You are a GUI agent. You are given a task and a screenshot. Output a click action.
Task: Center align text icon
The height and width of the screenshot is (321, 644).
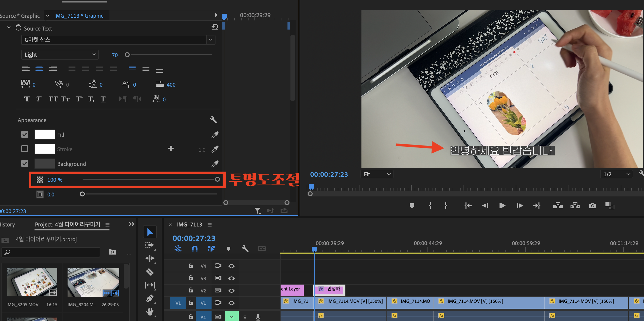39,69
